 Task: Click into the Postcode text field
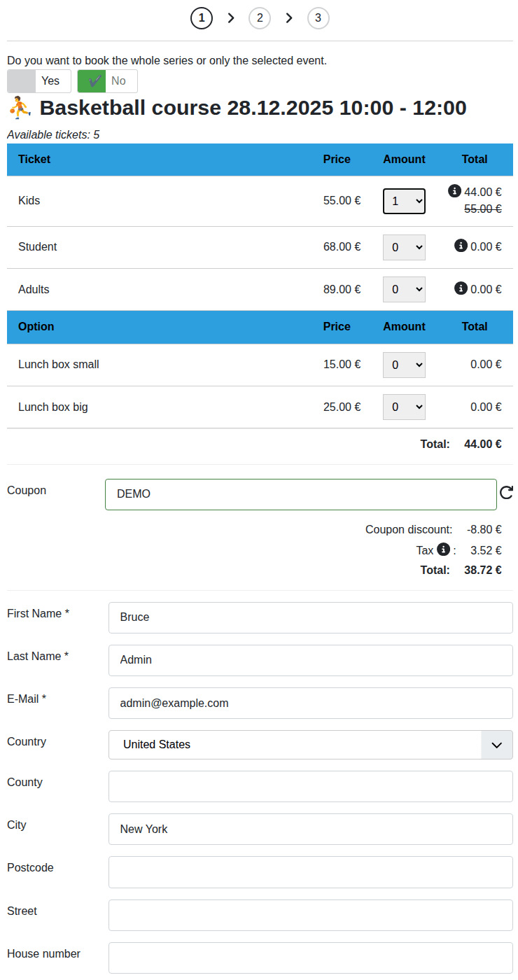pyautogui.click(x=310, y=871)
